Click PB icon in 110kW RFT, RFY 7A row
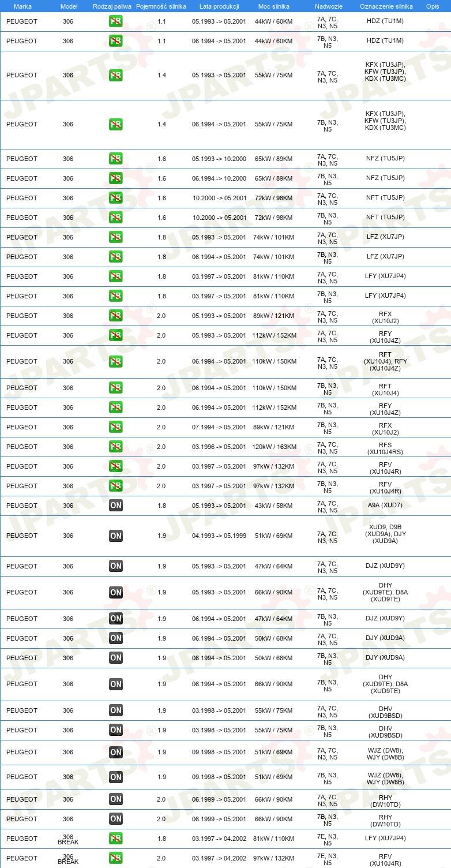This screenshot has height=868, width=451. click(x=116, y=361)
